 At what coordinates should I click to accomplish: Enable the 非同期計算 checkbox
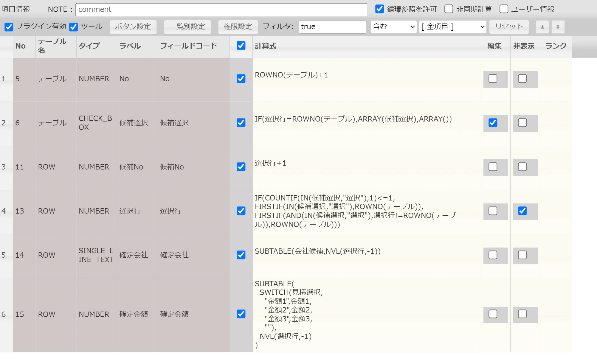tap(449, 9)
